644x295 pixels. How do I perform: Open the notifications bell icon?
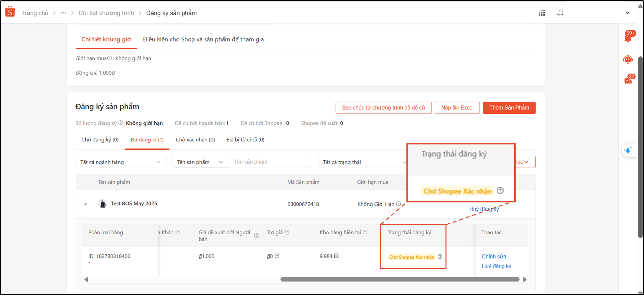(x=628, y=37)
